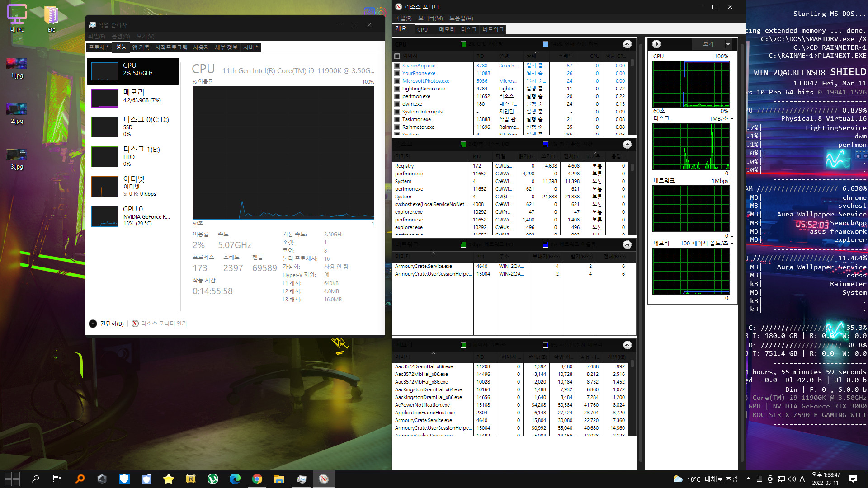This screenshot has width=868, height=488.
Task: Switch to 메모리 tab in Resource Monitor
Action: point(447,29)
